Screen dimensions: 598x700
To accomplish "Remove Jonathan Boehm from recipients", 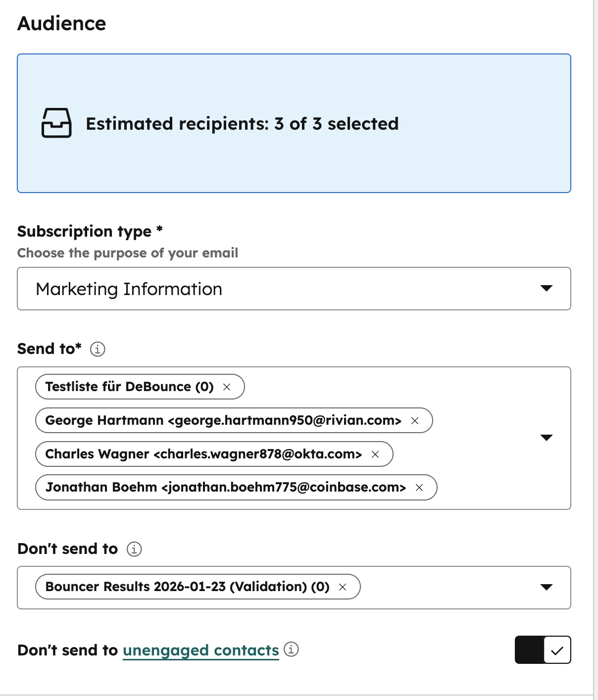I will point(419,488).
